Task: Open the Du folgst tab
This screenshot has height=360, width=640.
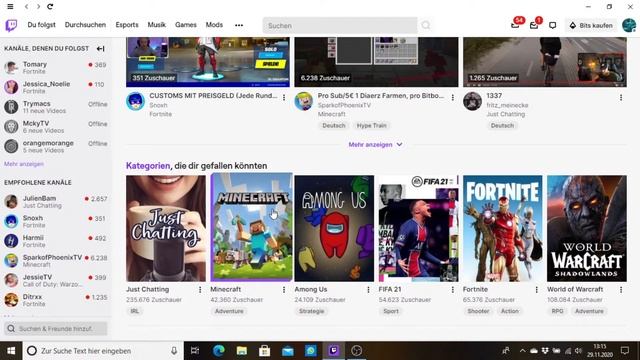Action: pyautogui.click(x=42, y=25)
